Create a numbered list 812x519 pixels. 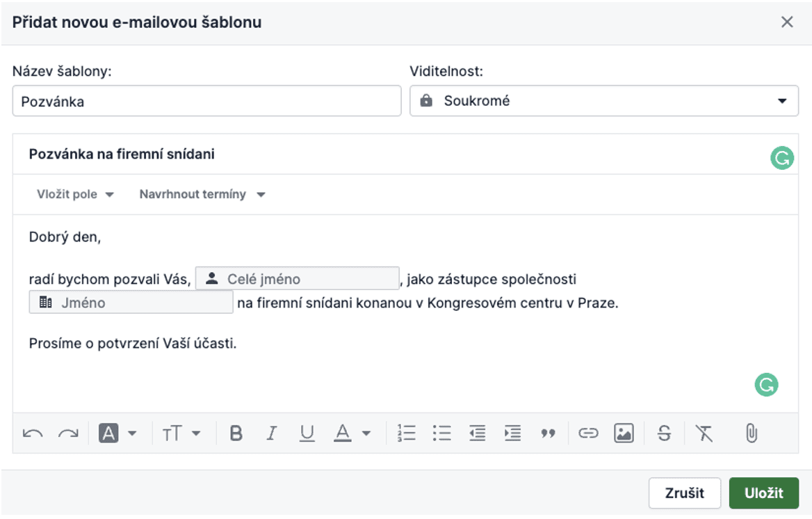(406, 433)
